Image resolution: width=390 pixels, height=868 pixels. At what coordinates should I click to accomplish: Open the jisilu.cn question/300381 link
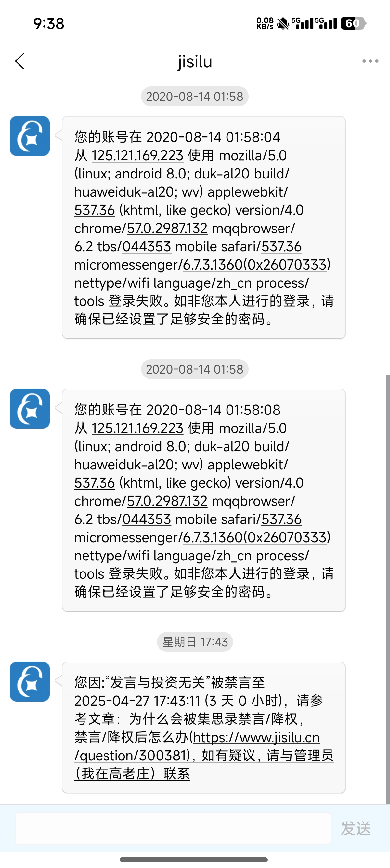[256, 738]
